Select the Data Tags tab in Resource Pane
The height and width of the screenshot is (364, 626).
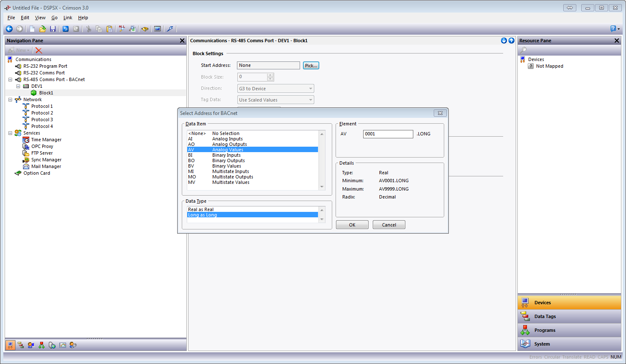point(569,316)
